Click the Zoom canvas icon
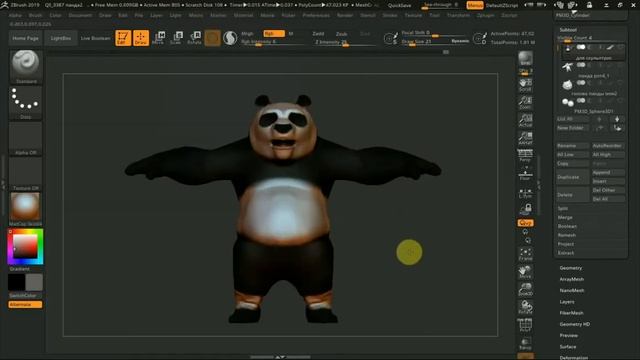Image resolution: width=640 pixels, height=360 pixels. [525, 102]
